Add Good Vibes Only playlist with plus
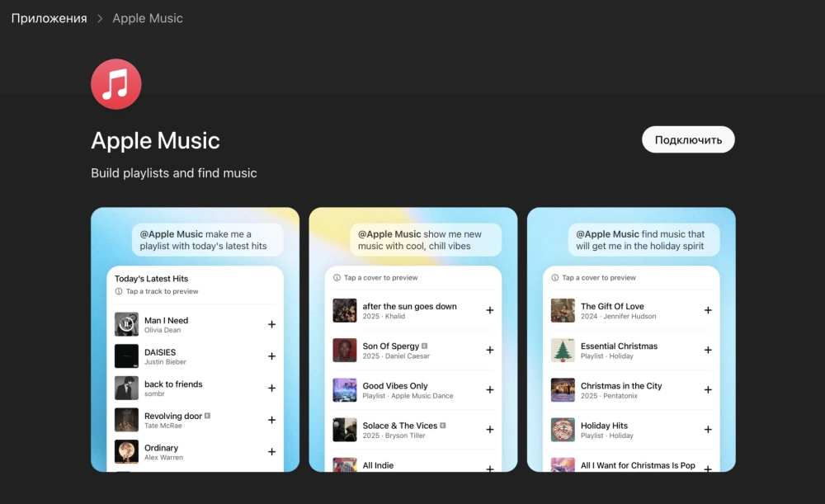 [x=489, y=390]
